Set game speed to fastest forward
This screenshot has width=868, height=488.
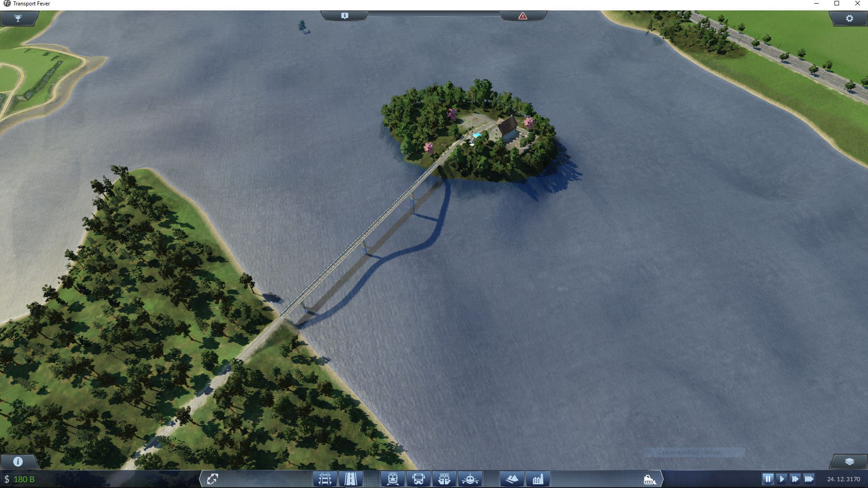click(x=809, y=479)
